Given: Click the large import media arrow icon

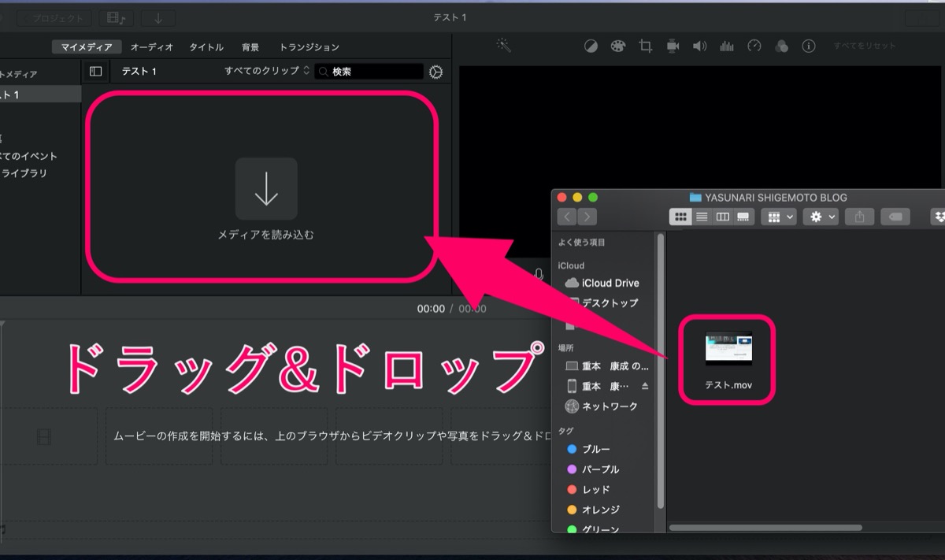Looking at the screenshot, I should (266, 188).
